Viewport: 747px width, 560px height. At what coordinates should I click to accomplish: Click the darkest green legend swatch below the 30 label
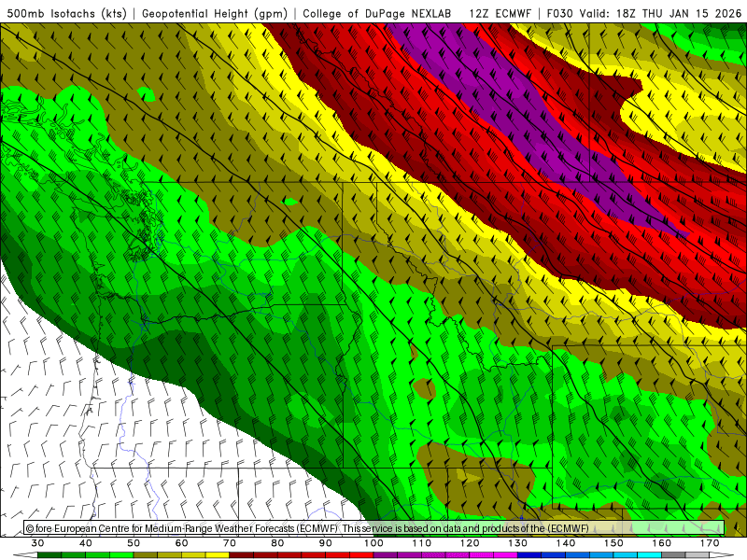[49, 555]
